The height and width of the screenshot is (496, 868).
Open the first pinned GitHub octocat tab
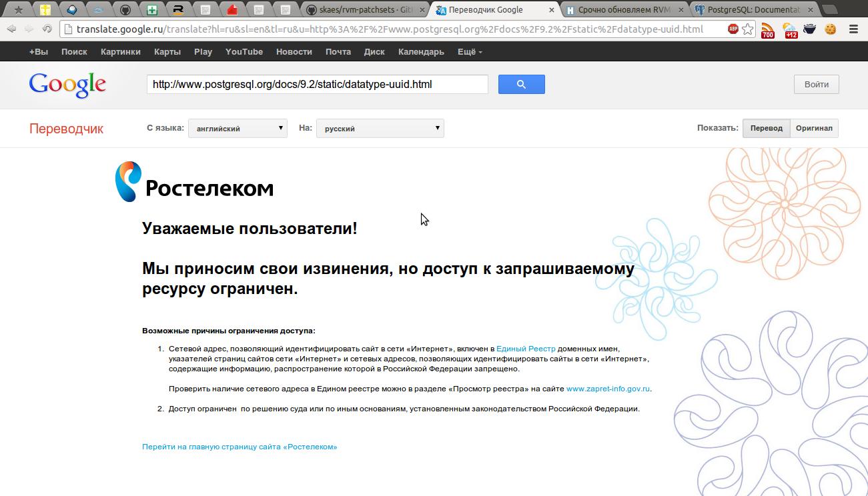point(125,10)
